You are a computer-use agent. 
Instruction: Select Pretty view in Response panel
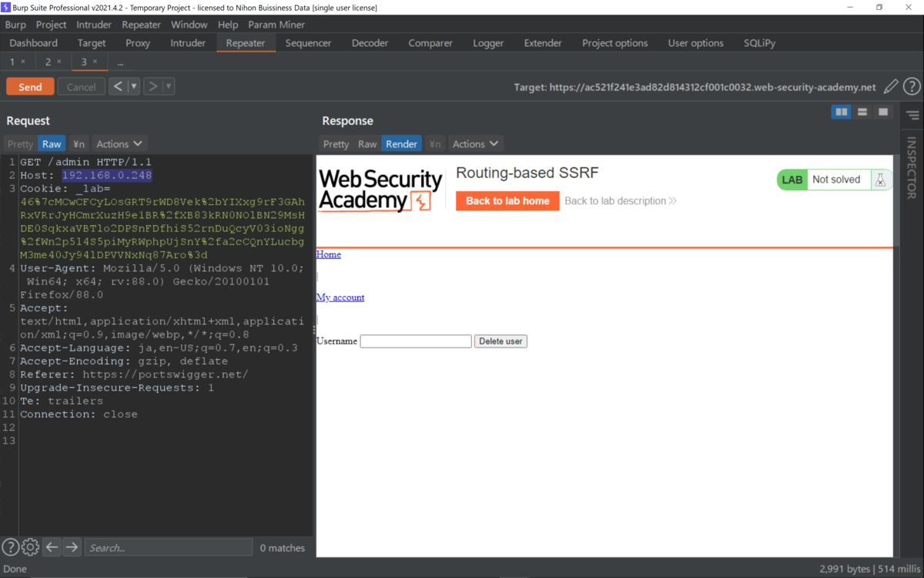336,144
